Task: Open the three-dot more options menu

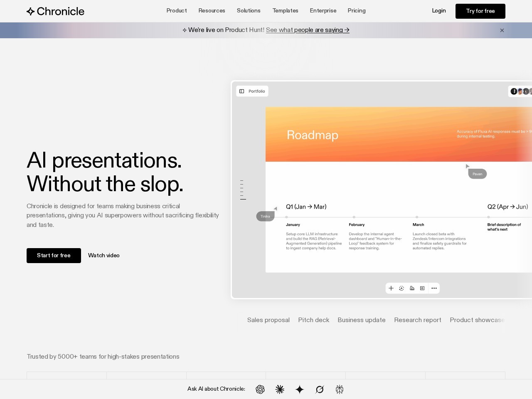Action: point(434,288)
